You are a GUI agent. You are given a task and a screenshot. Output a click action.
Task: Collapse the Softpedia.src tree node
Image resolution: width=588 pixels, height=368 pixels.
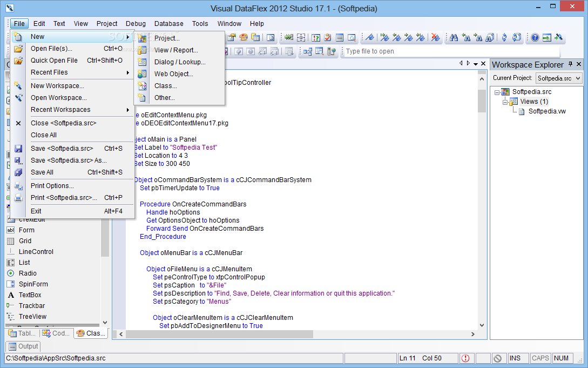(497, 92)
